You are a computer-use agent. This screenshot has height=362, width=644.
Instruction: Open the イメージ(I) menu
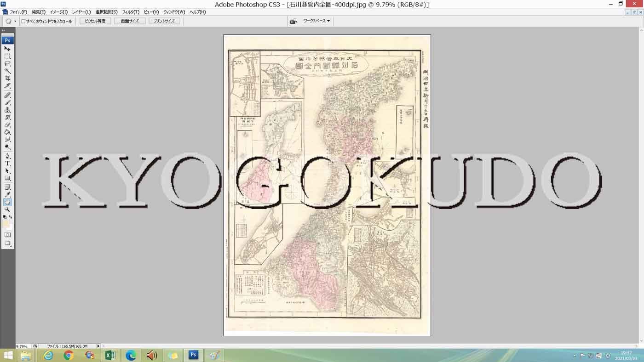59,12
